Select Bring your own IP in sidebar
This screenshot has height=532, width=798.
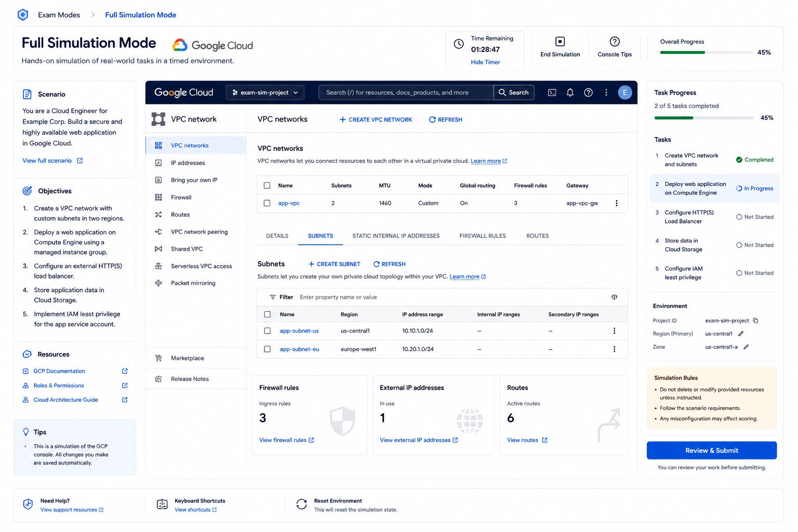tap(196, 180)
